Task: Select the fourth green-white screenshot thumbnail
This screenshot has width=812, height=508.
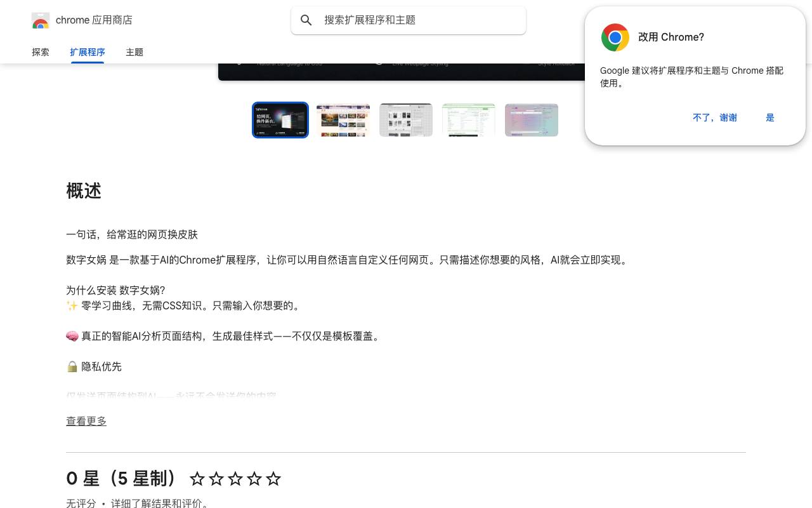Action: (469, 120)
